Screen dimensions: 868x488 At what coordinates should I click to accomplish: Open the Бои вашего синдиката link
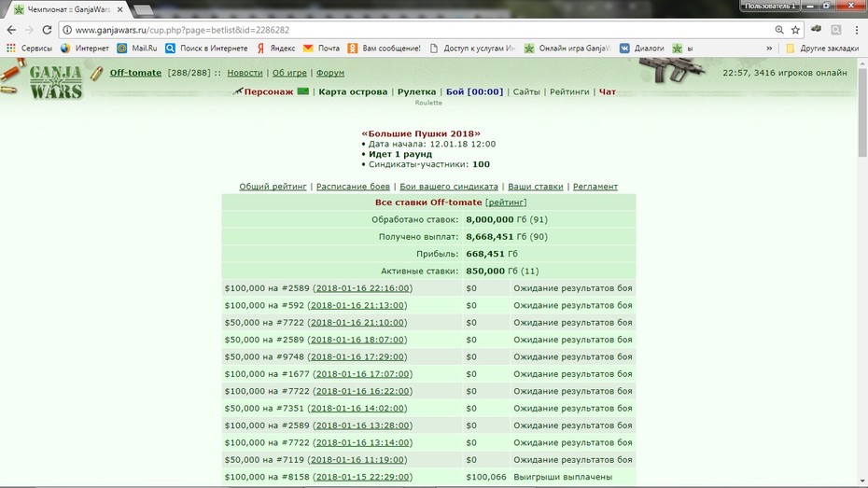tap(449, 187)
